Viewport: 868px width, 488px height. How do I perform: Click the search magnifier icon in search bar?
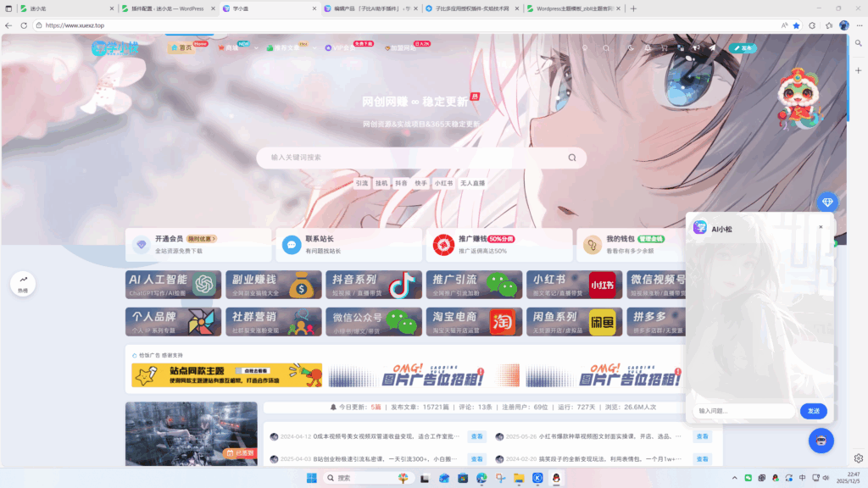point(572,158)
